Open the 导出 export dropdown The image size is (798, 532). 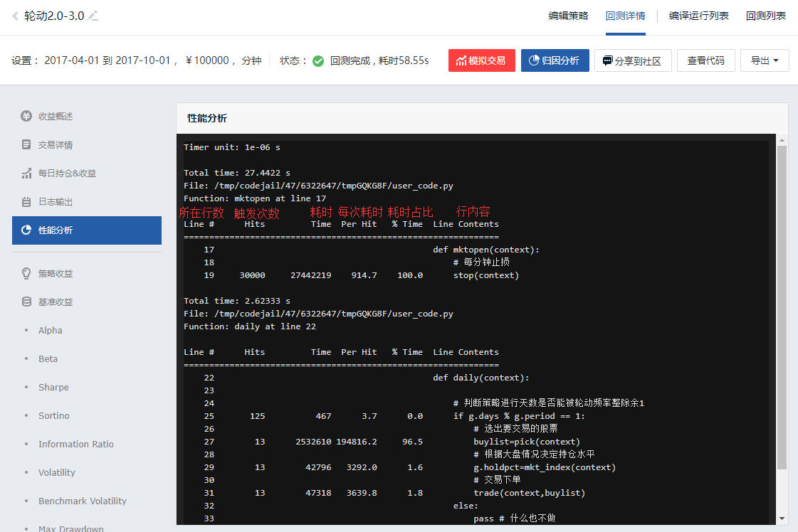(765, 60)
